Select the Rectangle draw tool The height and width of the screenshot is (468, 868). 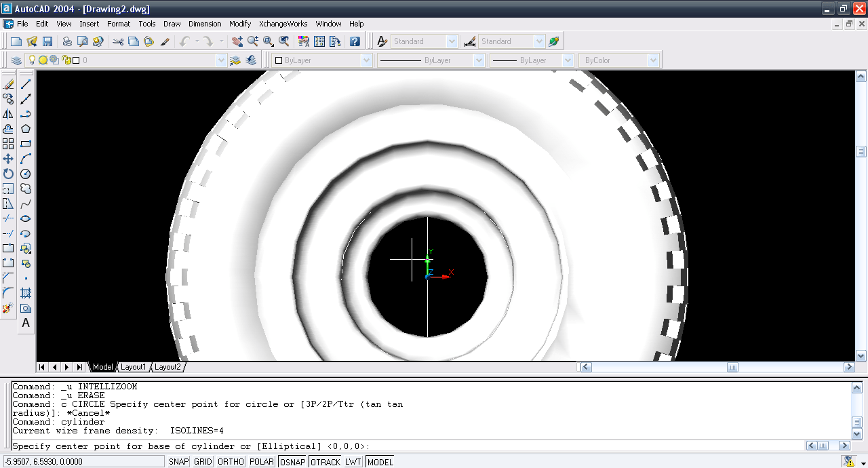[x=26, y=144]
